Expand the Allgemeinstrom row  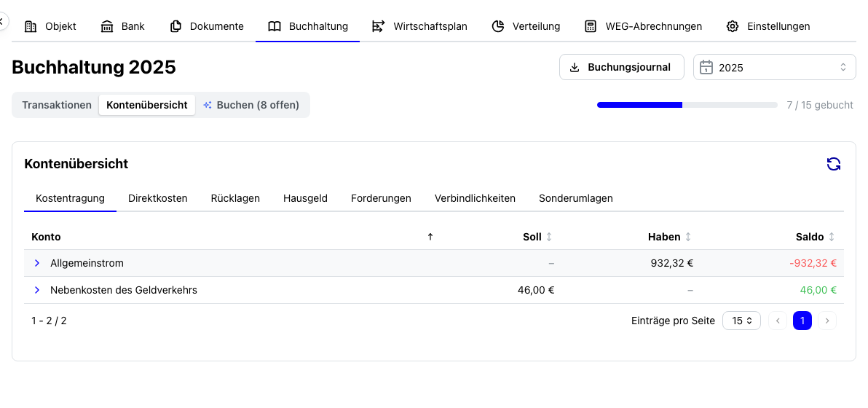(37, 263)
